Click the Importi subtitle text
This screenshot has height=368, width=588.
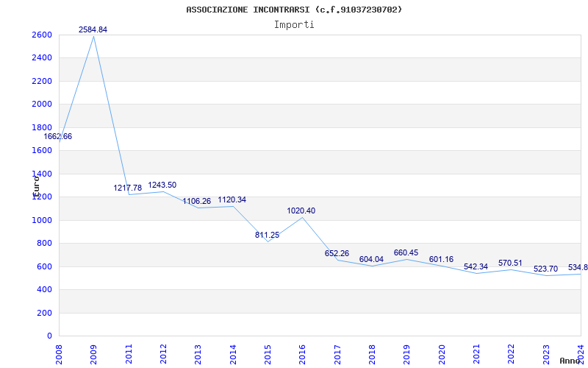294,25
